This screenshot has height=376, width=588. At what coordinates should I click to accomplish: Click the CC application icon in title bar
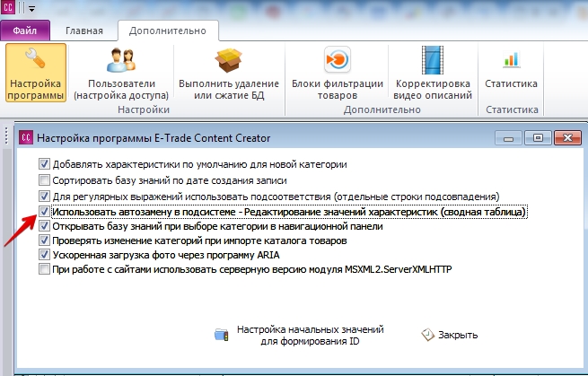(x=7, y=7)
